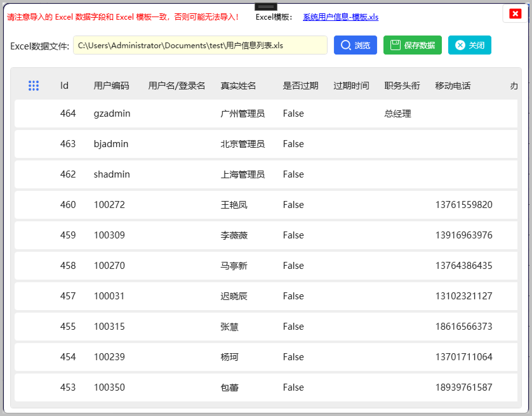Click user code 100239
532x416 pixels.
pos(109,357)
